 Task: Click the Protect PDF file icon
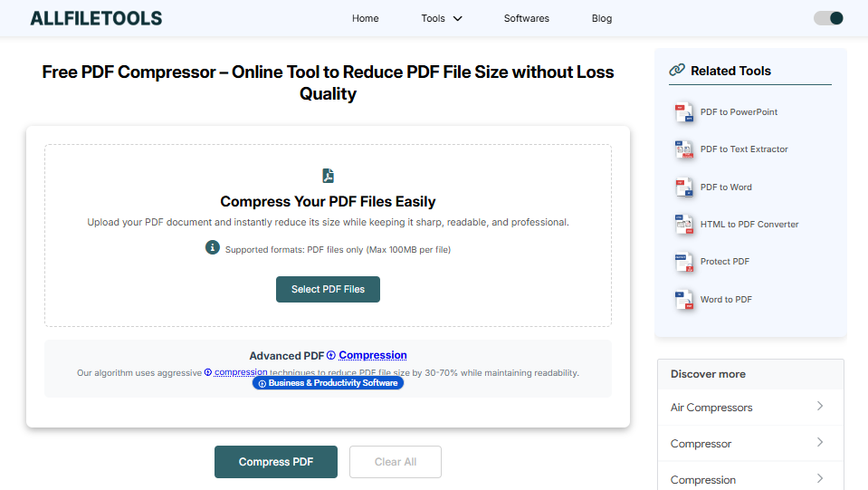684,262
